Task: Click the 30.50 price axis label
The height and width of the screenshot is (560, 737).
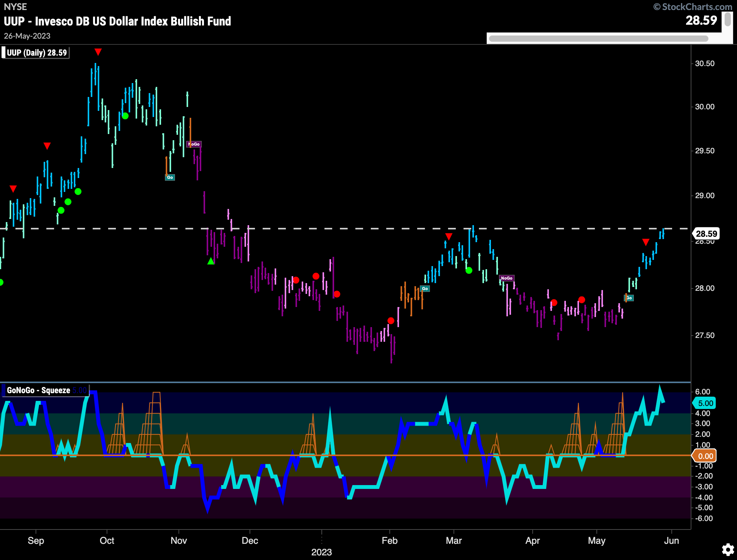Action: pos(705,63)
